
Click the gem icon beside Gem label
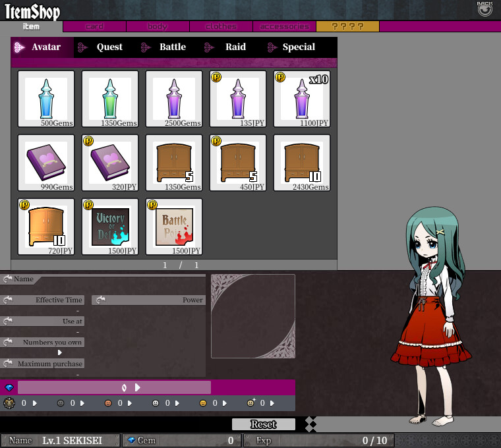click(x=132, y=440)
